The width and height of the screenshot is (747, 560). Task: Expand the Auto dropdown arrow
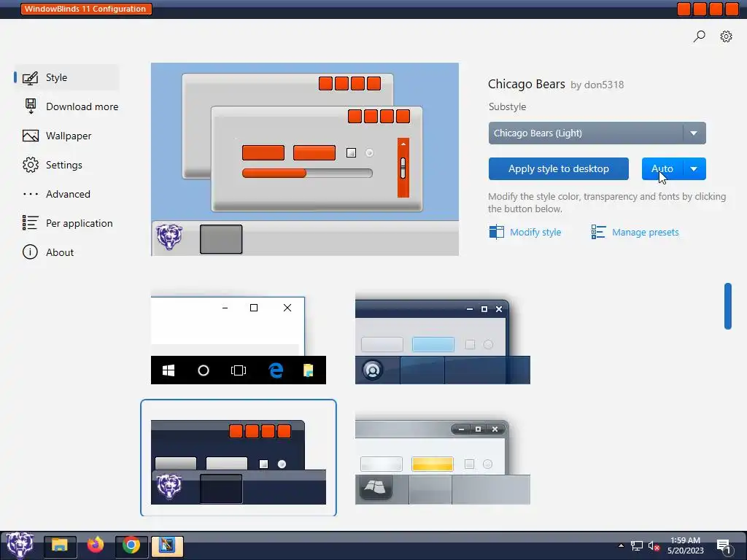point(694,168)
